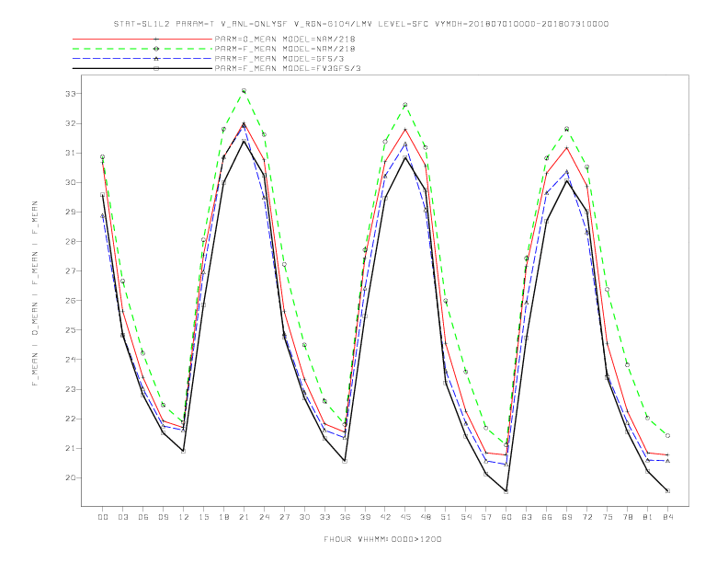Viewport: 728px width, 563px height.
Task: Click x-axis forecast hour label 33
Action: point(324,517)
